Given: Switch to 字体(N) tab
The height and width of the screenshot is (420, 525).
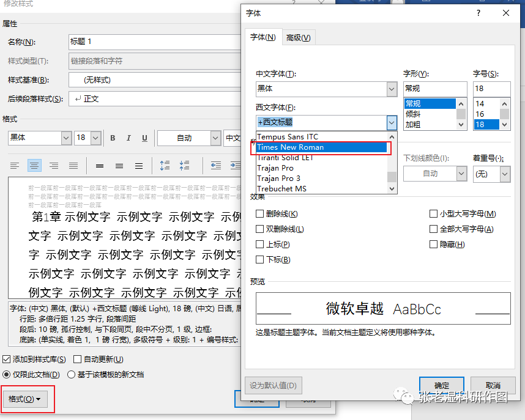Looking at the screenshot, I should point(263,37).
